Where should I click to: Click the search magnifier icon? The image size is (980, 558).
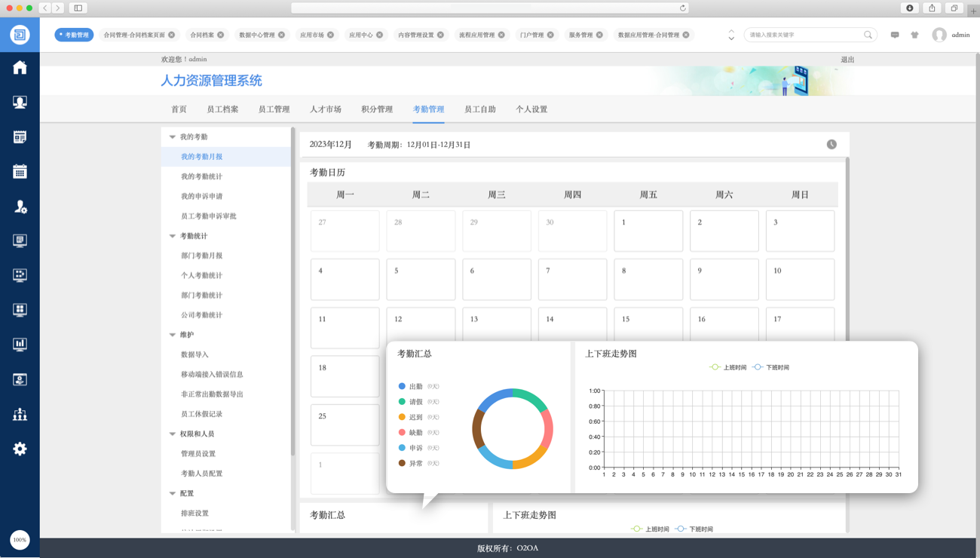click(868, 35)
